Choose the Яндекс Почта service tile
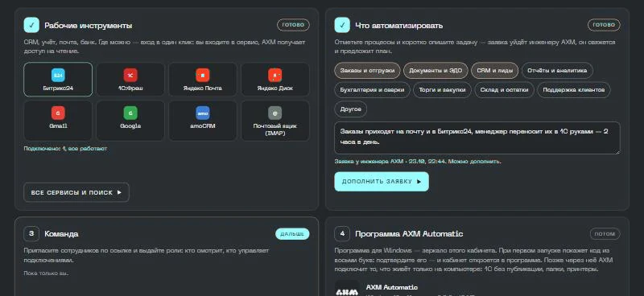The image size is (644, 296). pos(203,80)
